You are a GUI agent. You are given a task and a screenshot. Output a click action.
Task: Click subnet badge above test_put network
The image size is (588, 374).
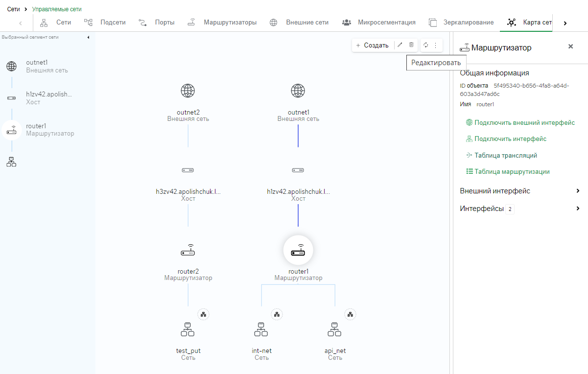coord(204,315)
